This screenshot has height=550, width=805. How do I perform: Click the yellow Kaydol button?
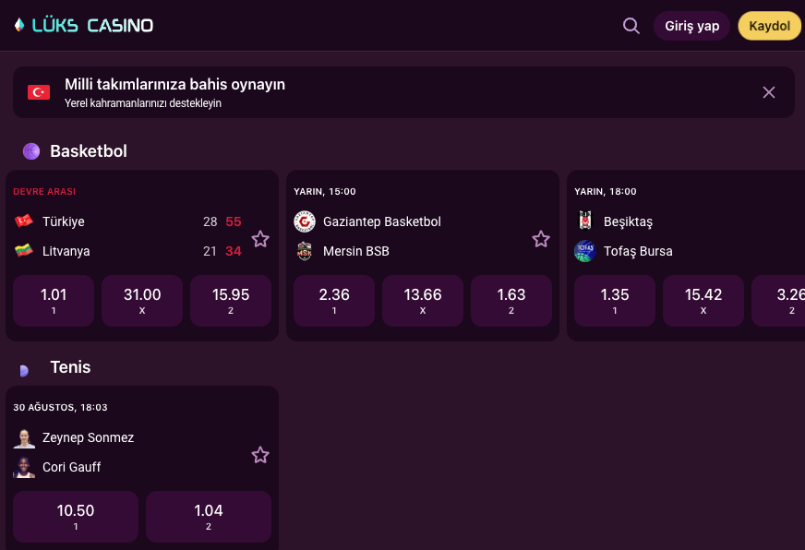click(x=769, y=26)
